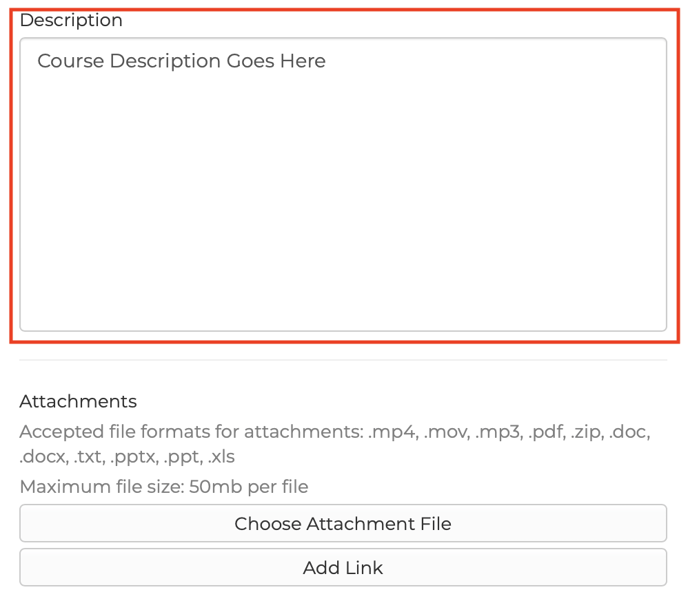Click the '50mb per file' text
Screen dimensions: 688x614
click(x=248, y=487)
